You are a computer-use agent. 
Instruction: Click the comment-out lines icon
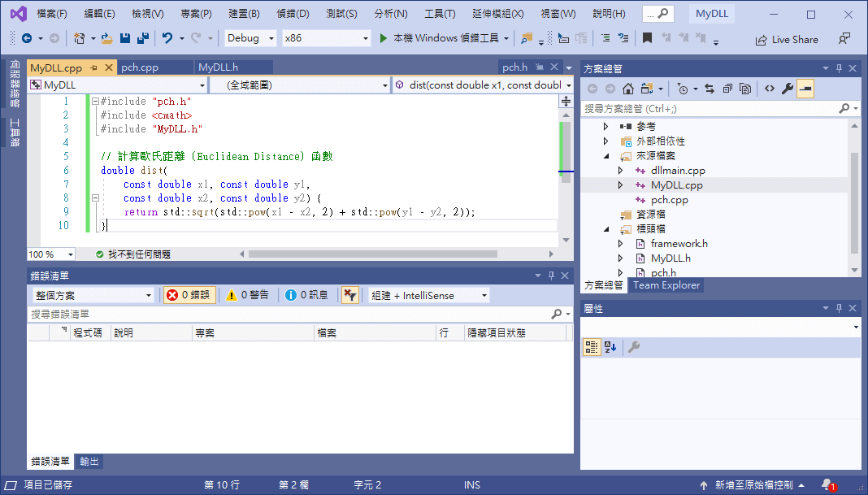pyautogui.click(x=605, y=38)
